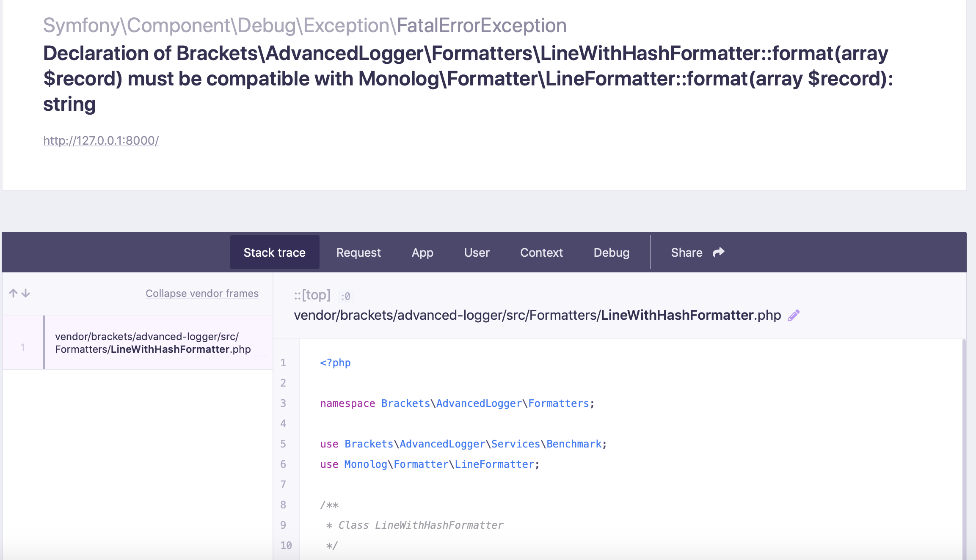Click the down arrow frame navigation icon
976x560 pixels.
click(26, 293)
